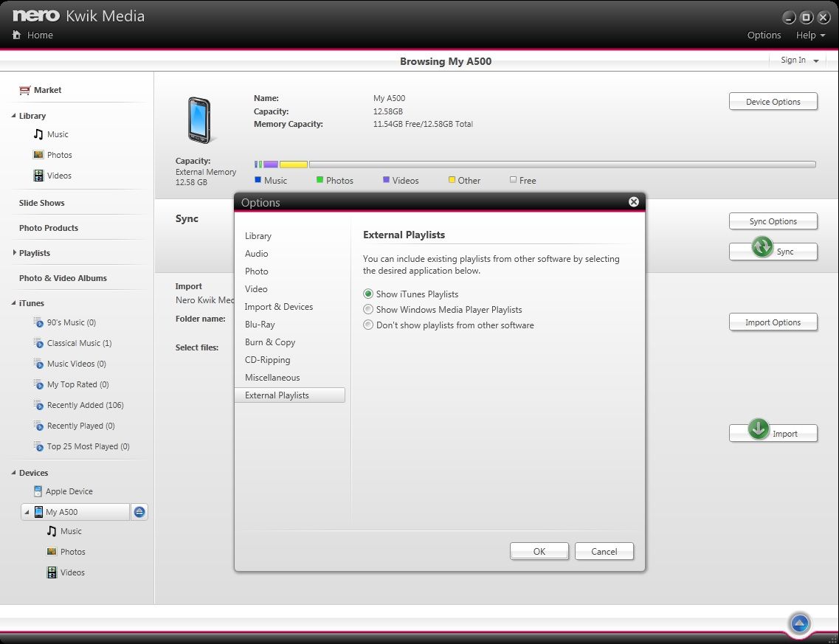Click the green Sync arrows icon
The image size is (839, 644).
tap(762, 247)
